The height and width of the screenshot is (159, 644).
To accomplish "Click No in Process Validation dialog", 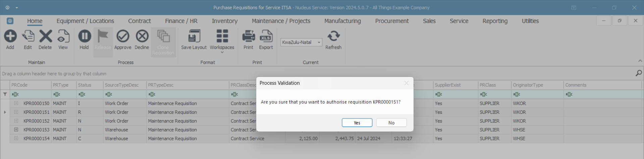I will pyautogui.click(x=391, y=123).
